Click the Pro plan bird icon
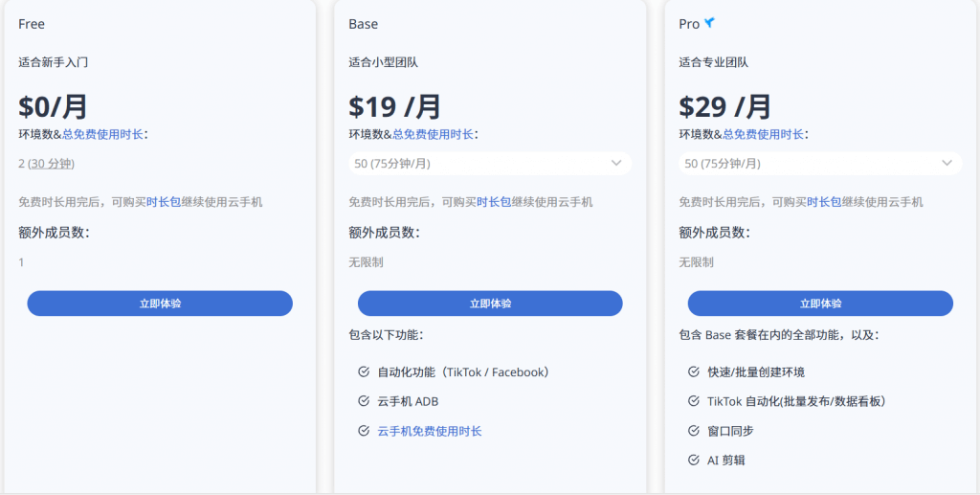This screenshot has width=980, height=495. pos(709,23)
